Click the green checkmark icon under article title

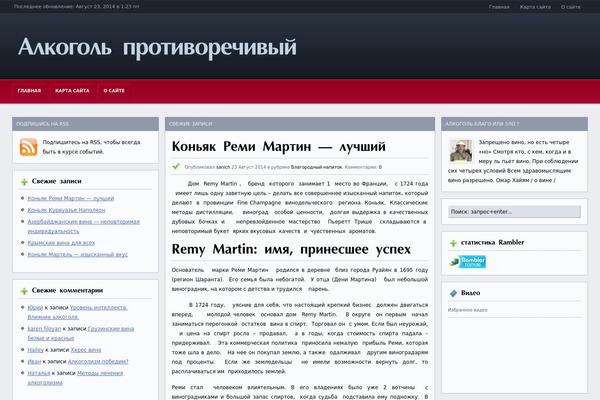(x=176, y=167)
